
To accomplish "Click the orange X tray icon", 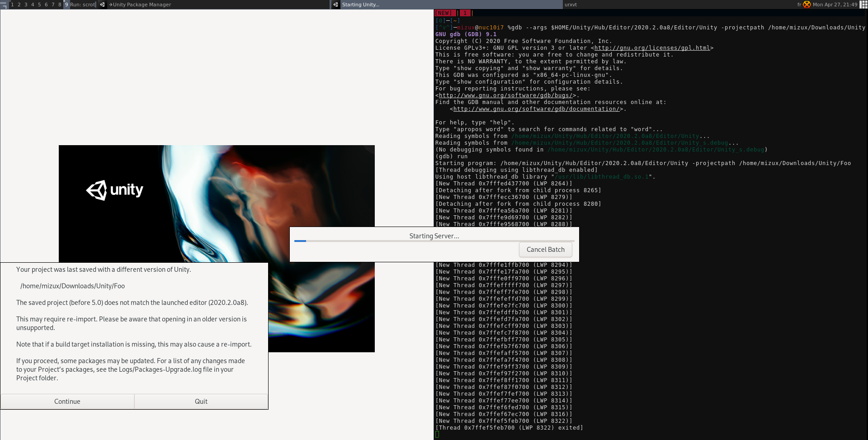I will [807, 5].
